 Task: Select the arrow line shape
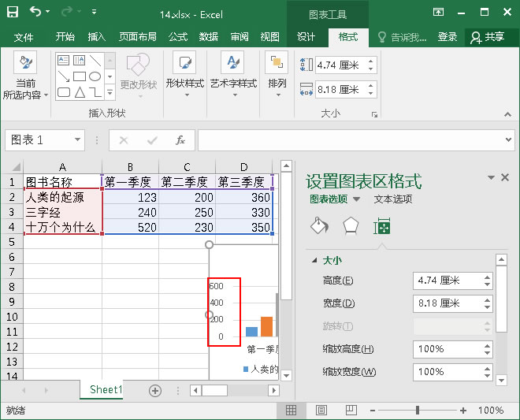[x=63, y=76]
